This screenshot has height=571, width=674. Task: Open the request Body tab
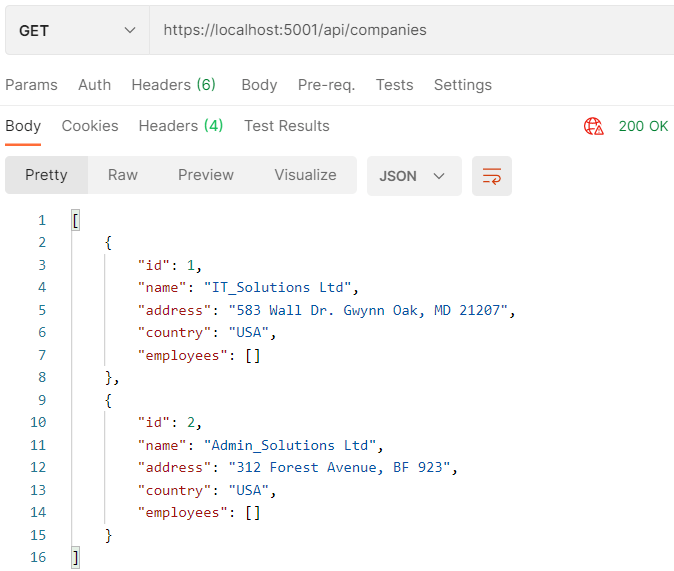click(x=259, y=85)
